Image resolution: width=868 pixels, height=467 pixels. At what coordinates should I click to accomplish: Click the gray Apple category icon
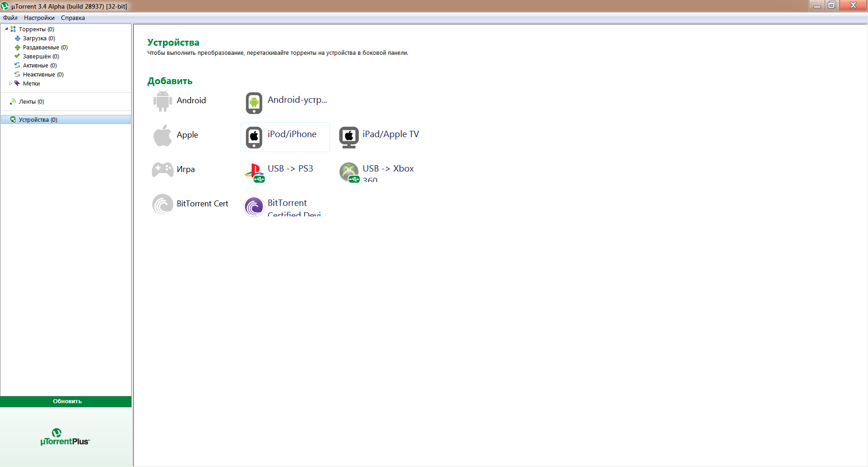coord(162,135)
